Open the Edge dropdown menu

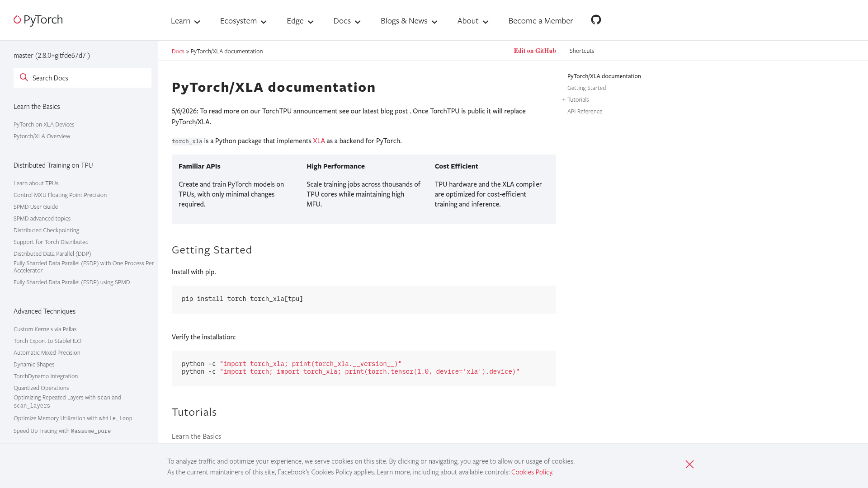click(300, 21)
